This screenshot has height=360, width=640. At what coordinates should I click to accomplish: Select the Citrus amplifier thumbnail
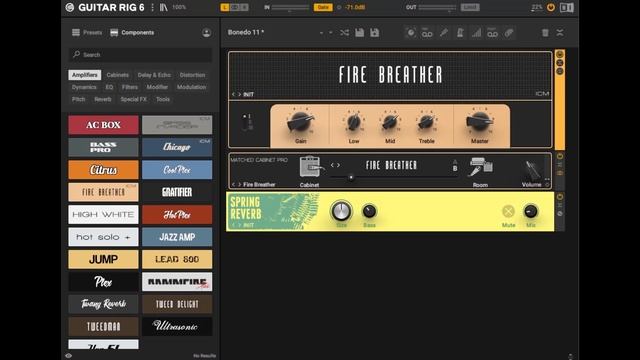point(103,170)
